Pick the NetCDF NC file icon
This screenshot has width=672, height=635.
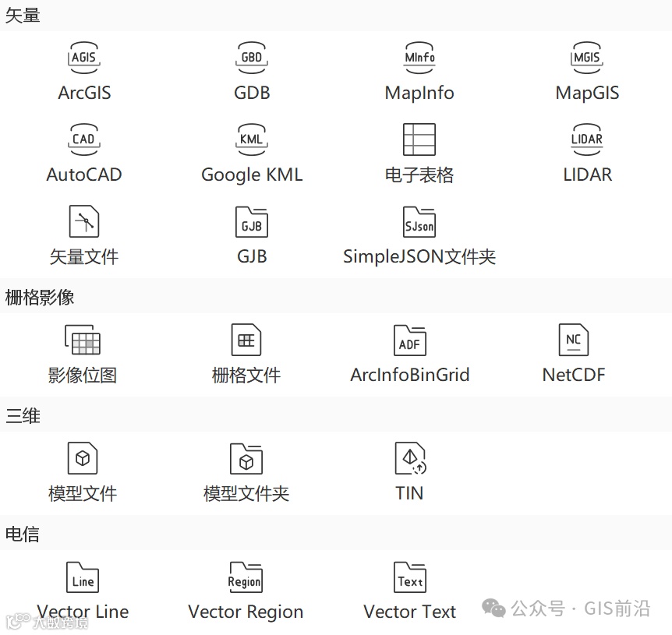coord(574,340)
